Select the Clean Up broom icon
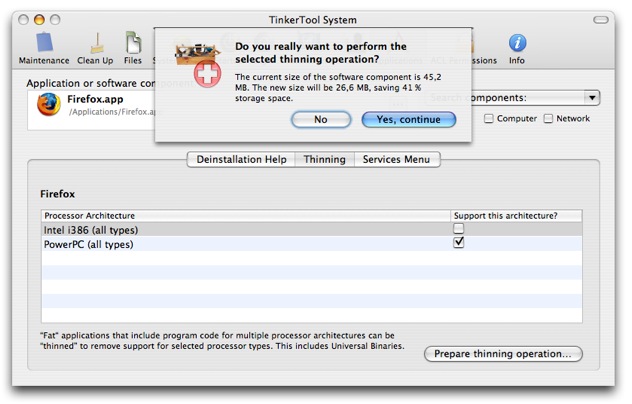Screen dimensions: 632x404 coord(96,43)
